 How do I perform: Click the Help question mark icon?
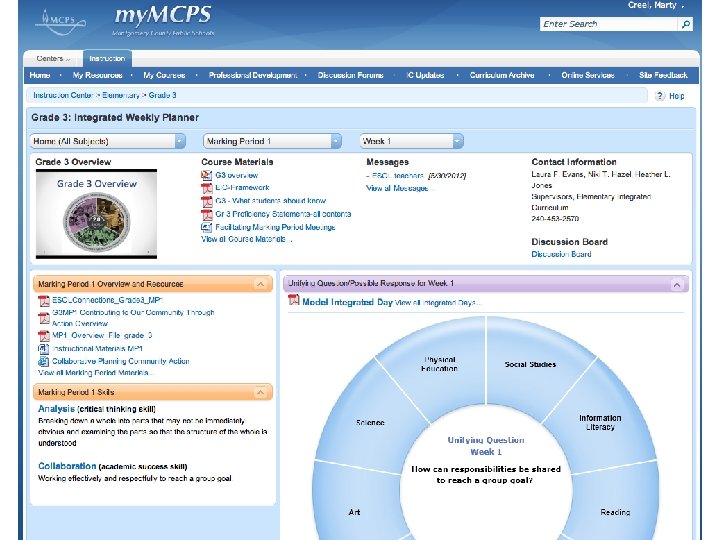(x=660, y=96)
